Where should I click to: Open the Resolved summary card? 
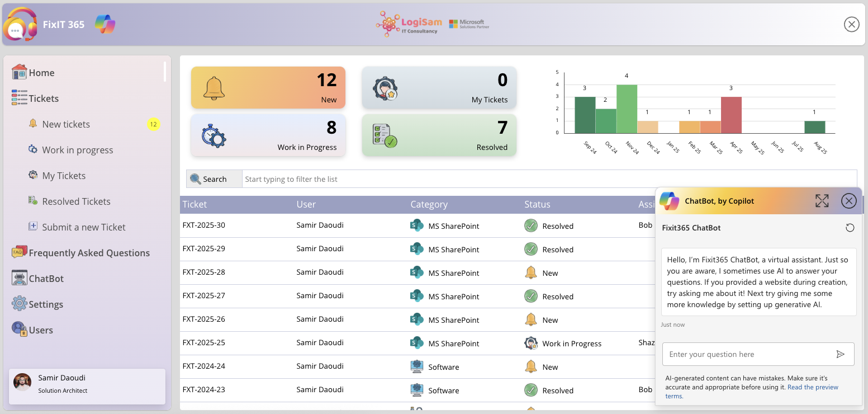tap(439, 135)
